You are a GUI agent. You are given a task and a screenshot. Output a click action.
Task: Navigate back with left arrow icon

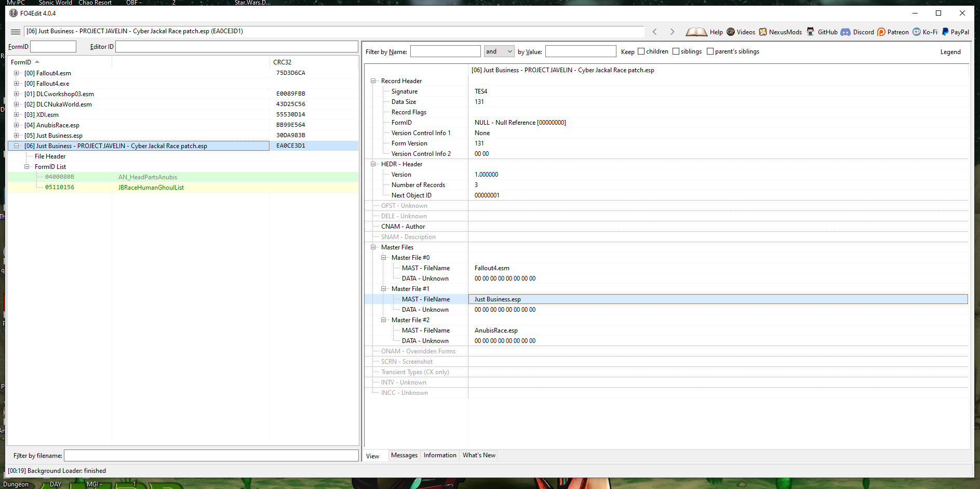pyautogui.click(x=654, y=32)
